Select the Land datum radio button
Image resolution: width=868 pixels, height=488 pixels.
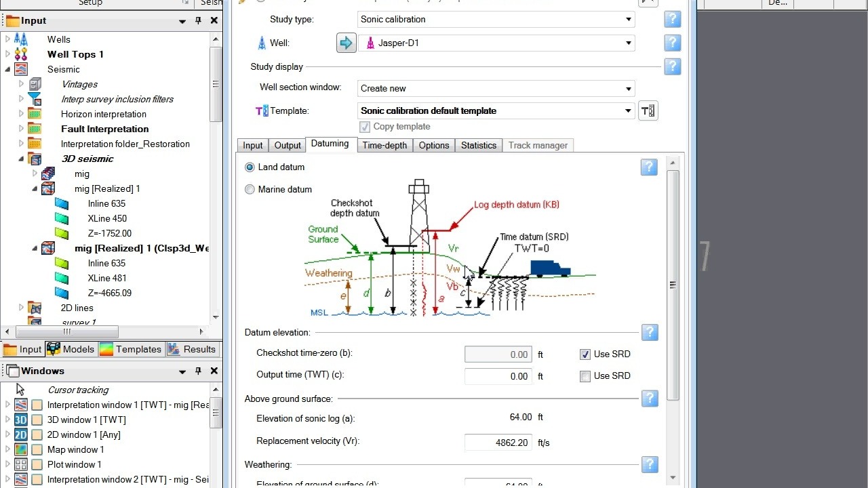click(250, 167)
